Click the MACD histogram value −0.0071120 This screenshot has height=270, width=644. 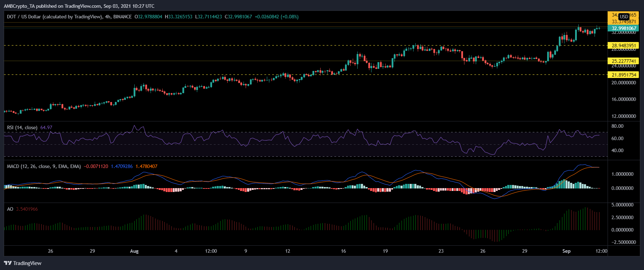click(x=96, y=166)
